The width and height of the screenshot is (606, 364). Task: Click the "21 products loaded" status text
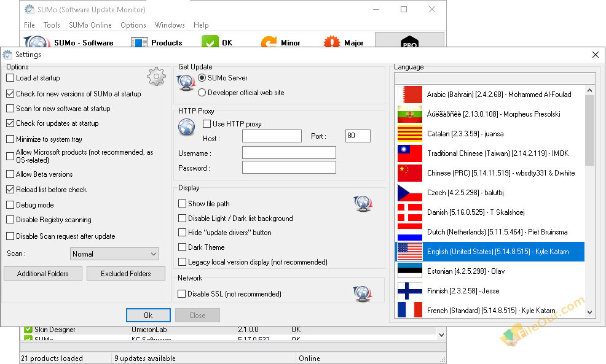pos(52,358)
